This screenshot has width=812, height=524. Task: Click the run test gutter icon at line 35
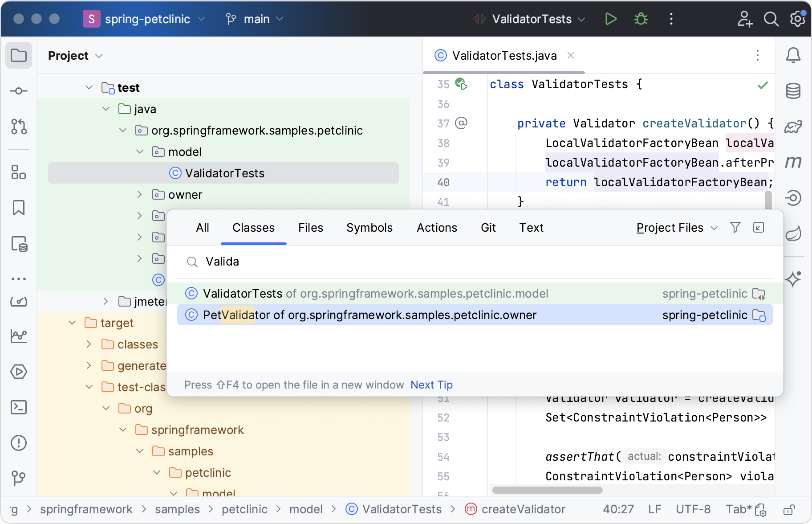461,84
